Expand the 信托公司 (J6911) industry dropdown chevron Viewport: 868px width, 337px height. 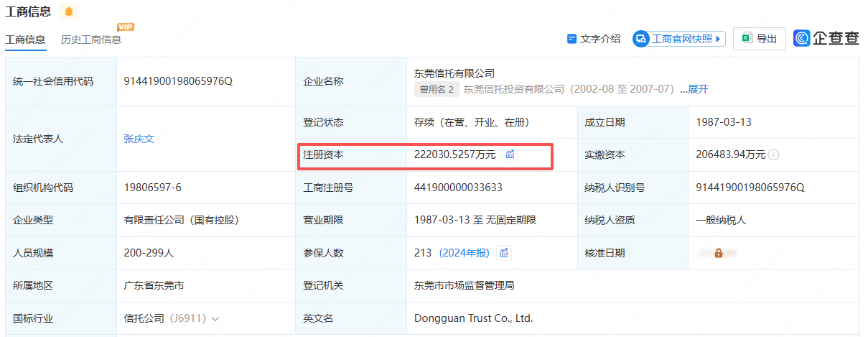coord(215,318)
